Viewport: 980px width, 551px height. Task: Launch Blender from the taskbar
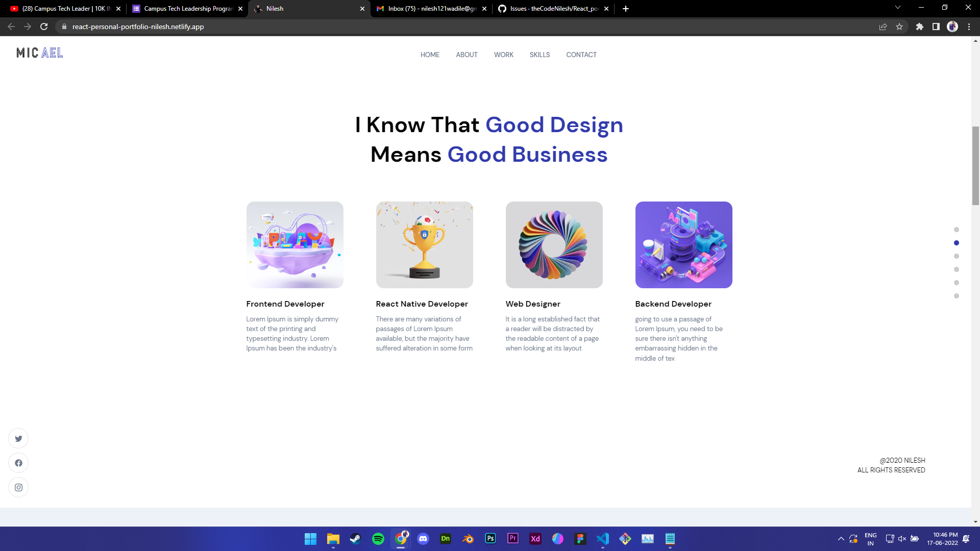pyautogui.click(x=468, y=538)
